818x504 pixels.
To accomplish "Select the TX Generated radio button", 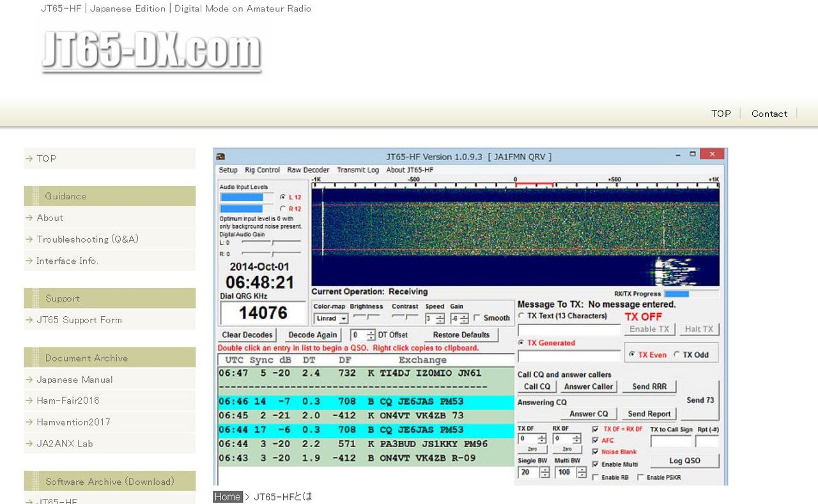I will pyautogui.click(x=522, y=343).
